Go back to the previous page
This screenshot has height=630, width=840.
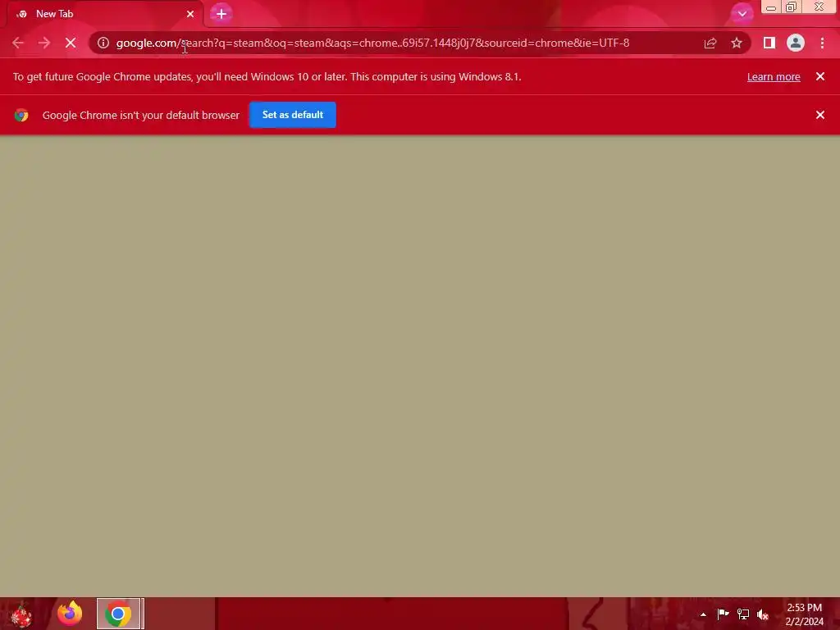[x=18, y=43]
